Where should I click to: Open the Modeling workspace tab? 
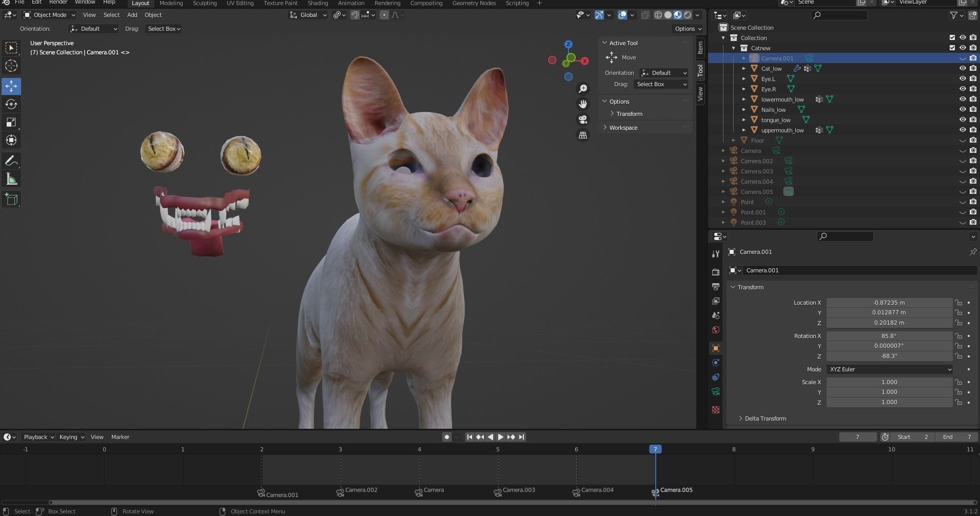[x=171, y=3]
